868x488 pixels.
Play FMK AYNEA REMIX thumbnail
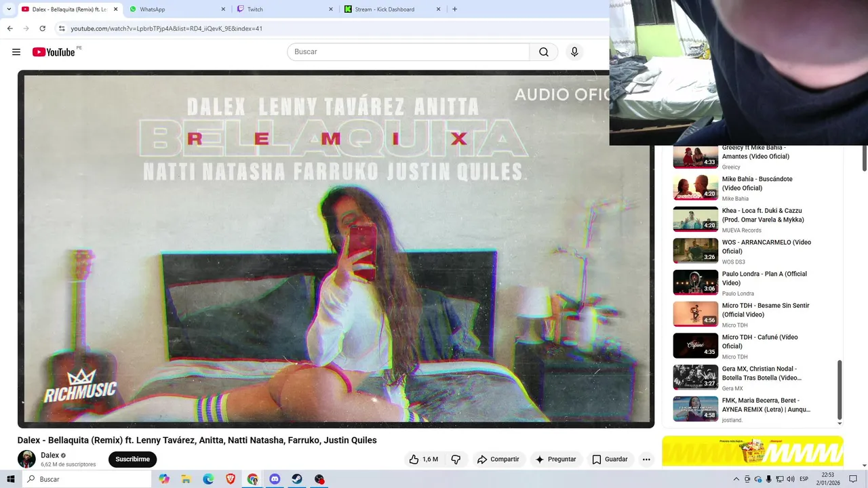pos(695,409)
